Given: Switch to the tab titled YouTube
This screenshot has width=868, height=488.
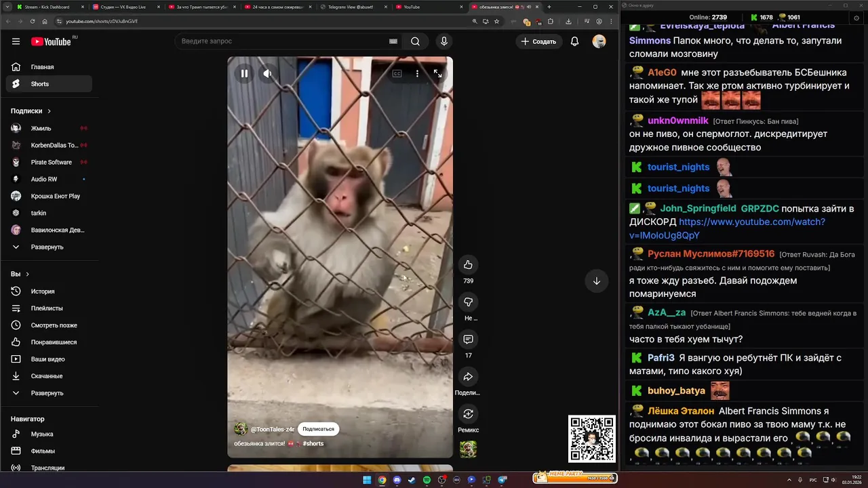Looking at the screenshot, I should coord(429,7).
